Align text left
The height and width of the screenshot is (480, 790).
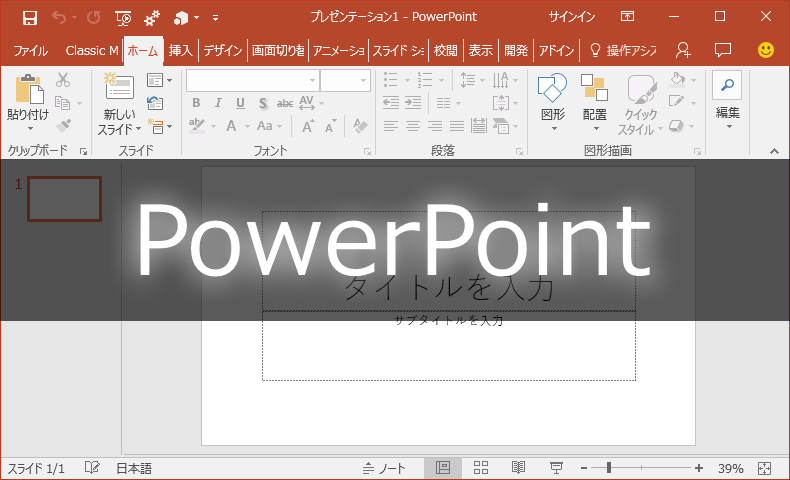[390, 126]
